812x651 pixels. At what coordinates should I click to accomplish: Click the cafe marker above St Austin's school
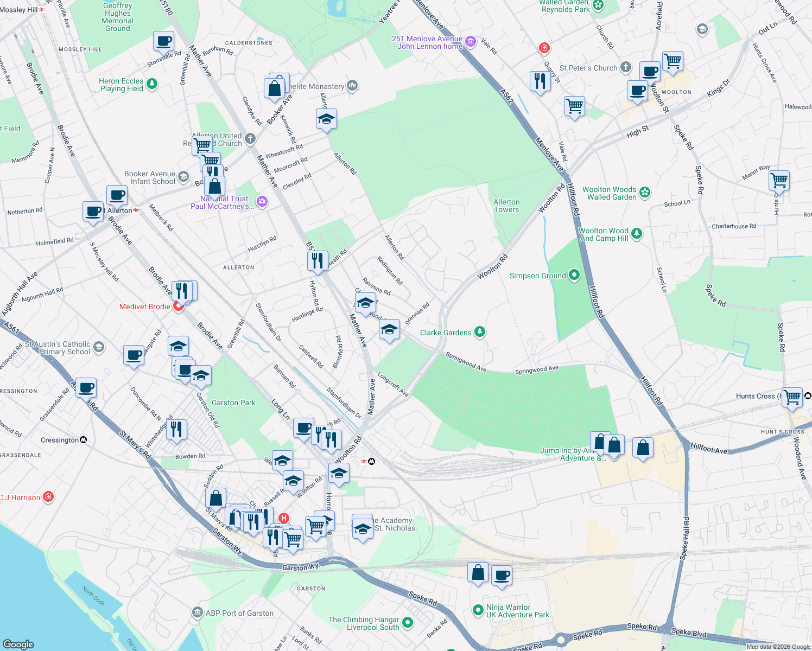coord(134,356)
